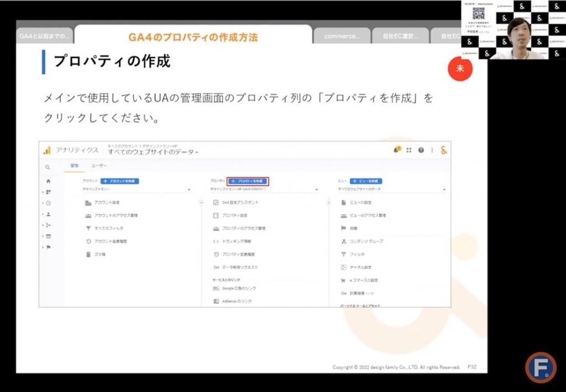Click the プロパティを作成 button
Viewport: 566px width, 392px height.
point(247,181)
